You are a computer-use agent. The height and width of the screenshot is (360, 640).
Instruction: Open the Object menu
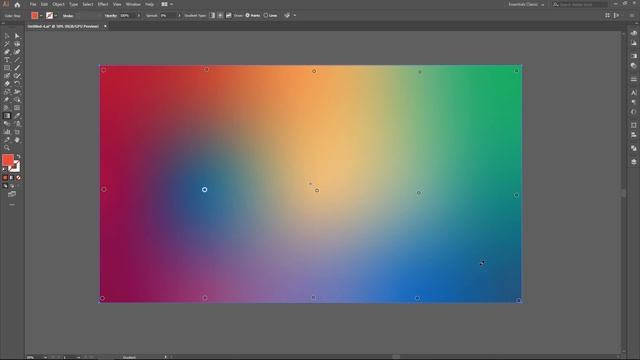pyautogui.click(x=58, y=4)
